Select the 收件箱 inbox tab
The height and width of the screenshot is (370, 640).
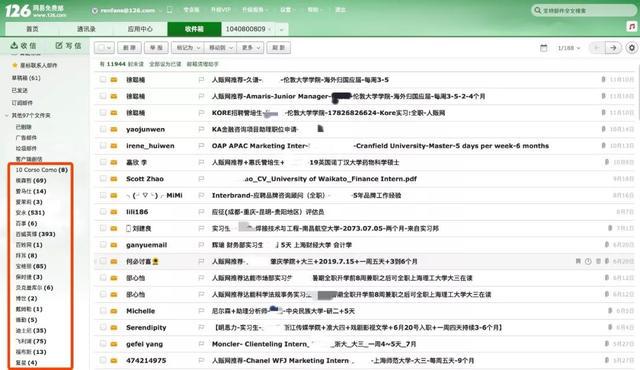coord(194,29)
